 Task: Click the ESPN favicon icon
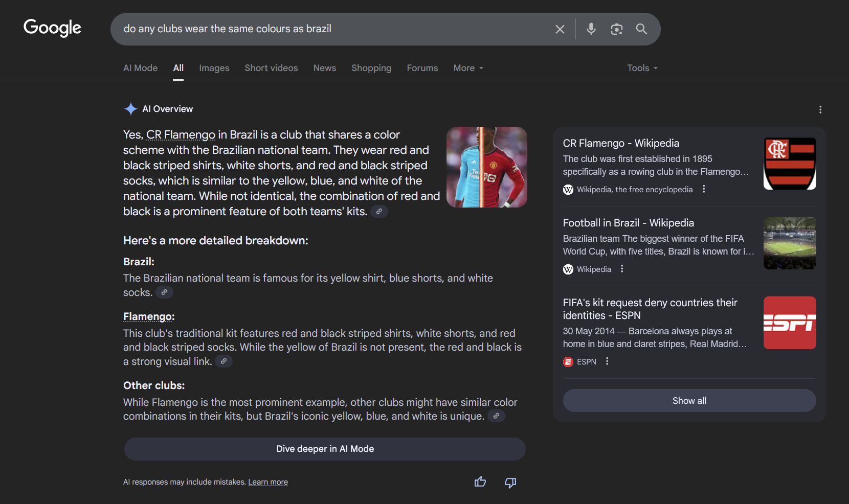568,362
